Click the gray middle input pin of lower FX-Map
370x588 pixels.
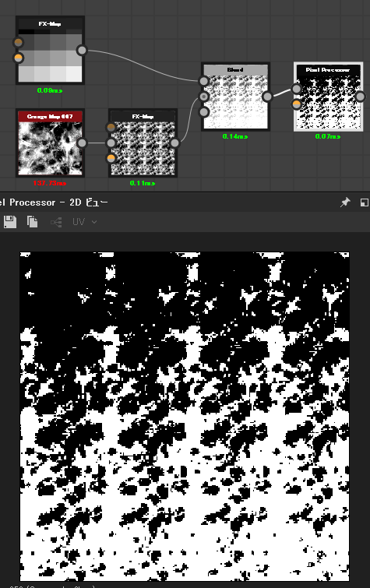click(x=111, y=143)
